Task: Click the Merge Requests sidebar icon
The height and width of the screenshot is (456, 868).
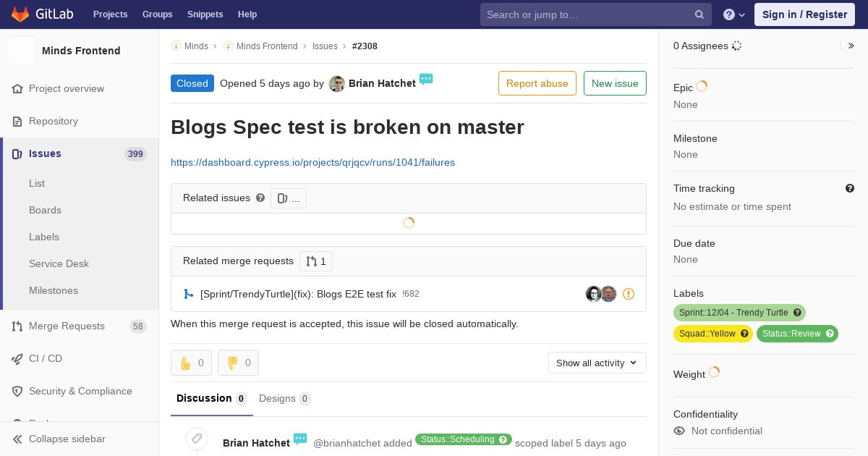Action: point(17,326)
